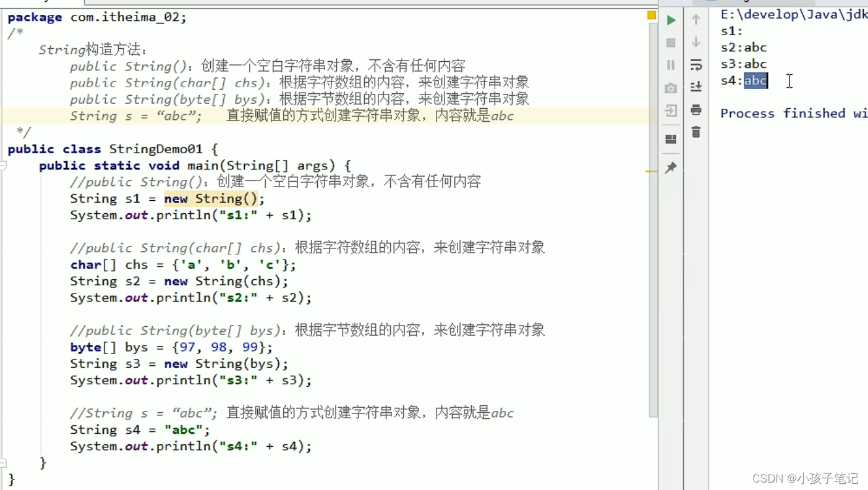Click the 'String构造方法:' comment heading
Viewport: 868px width, 490px height.
[x=93, y=49]
